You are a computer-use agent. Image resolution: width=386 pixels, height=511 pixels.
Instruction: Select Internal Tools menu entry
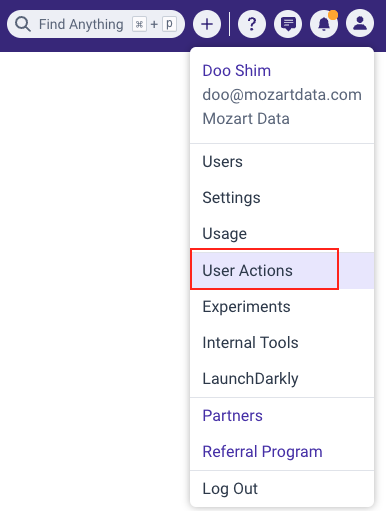click(282, 343)
